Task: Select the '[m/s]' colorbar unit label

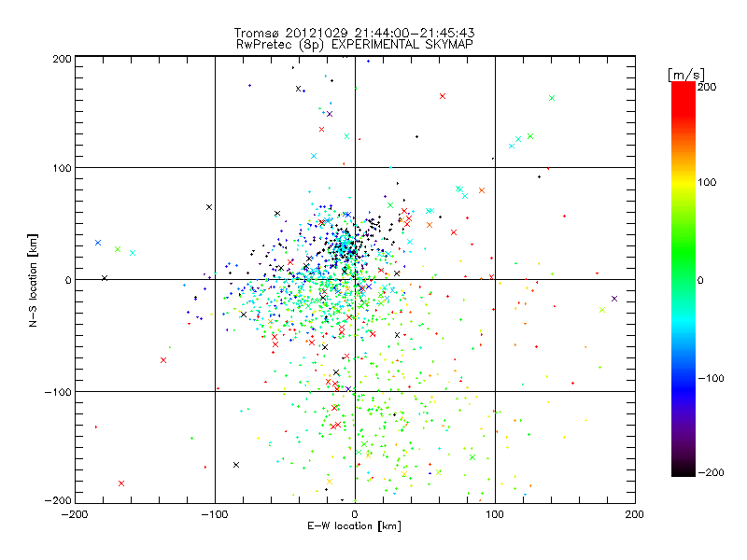Action: pos(686,75)
